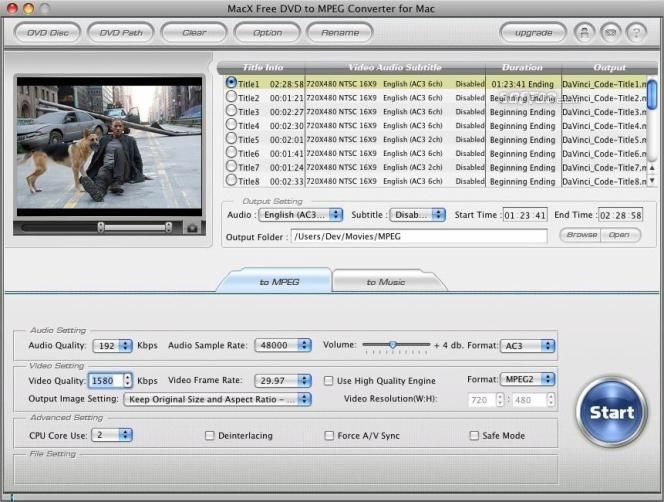This screenshot has height=502, width=664.
Task: Click the Duration column header
Action: click(x=523, y=67)
